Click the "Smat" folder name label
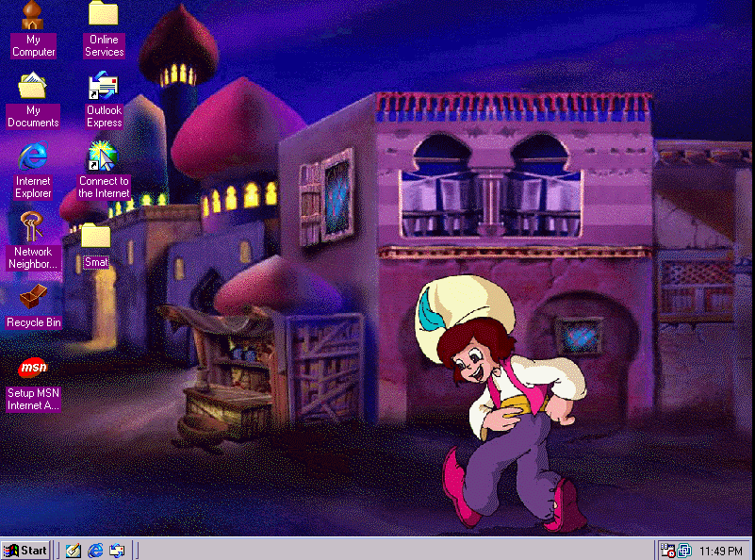Viewport: 755px width, 560px height. coord(96,262)
